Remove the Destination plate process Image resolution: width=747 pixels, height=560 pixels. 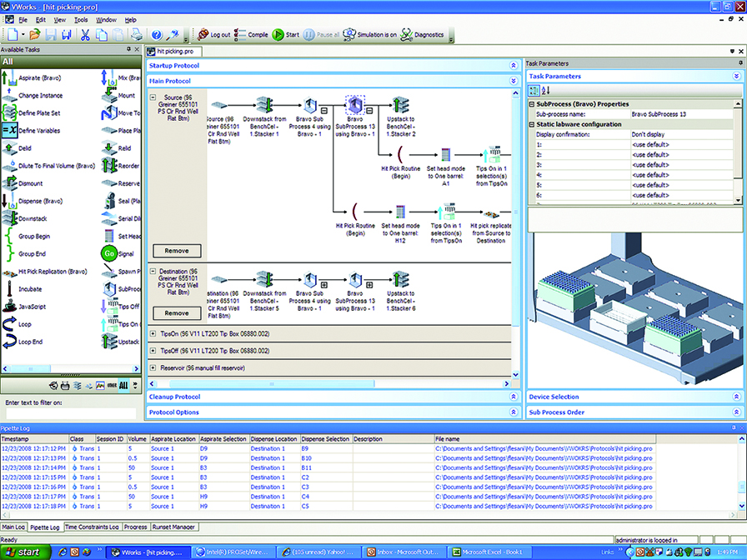(x=177, y=313)
